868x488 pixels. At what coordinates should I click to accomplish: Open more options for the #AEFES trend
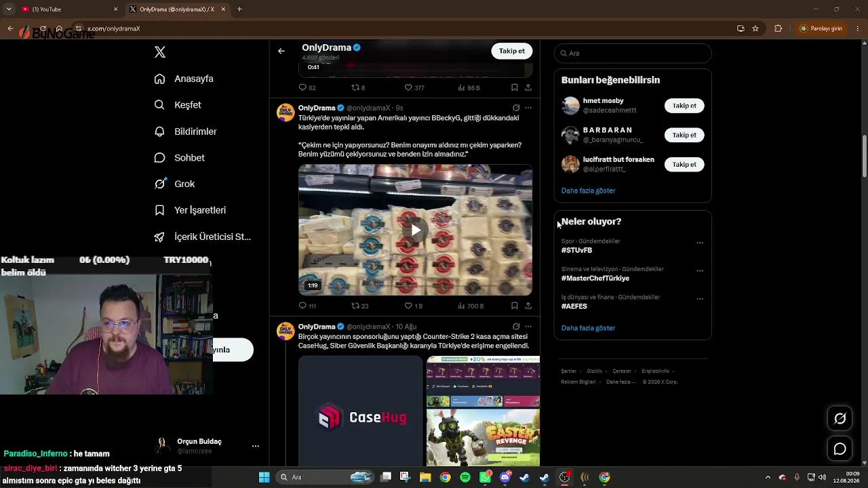700,299
